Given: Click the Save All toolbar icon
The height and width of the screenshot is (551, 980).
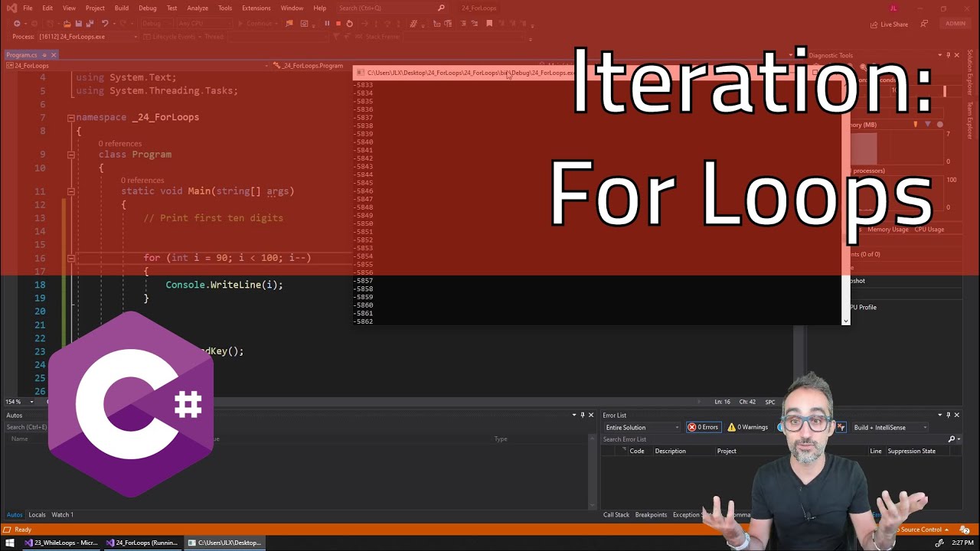Looking at the screenshot, I should pos(90,24).
